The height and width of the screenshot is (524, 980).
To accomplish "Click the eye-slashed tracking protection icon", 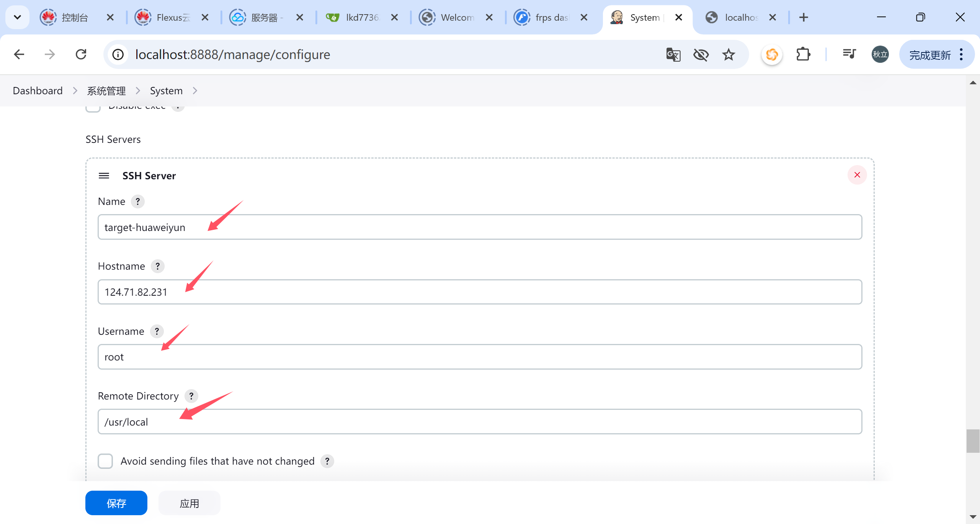I will point(701,55).
